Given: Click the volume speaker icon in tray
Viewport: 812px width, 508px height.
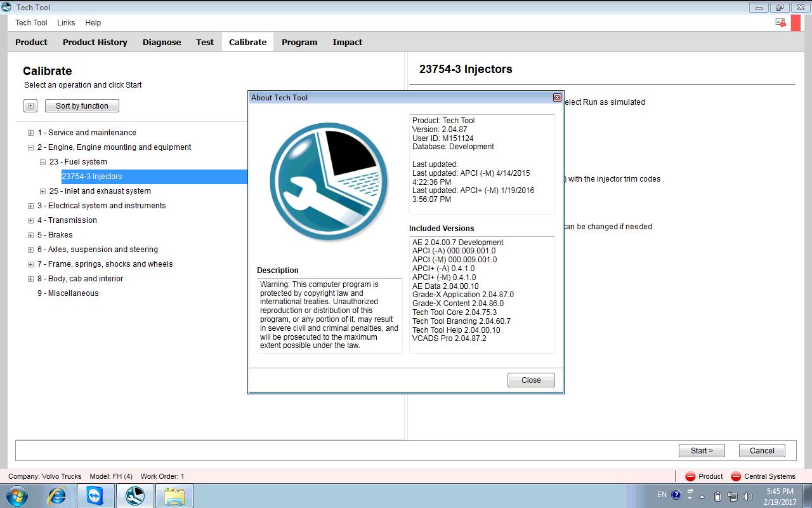Looking at the screenshot, I should pos(747,497).
